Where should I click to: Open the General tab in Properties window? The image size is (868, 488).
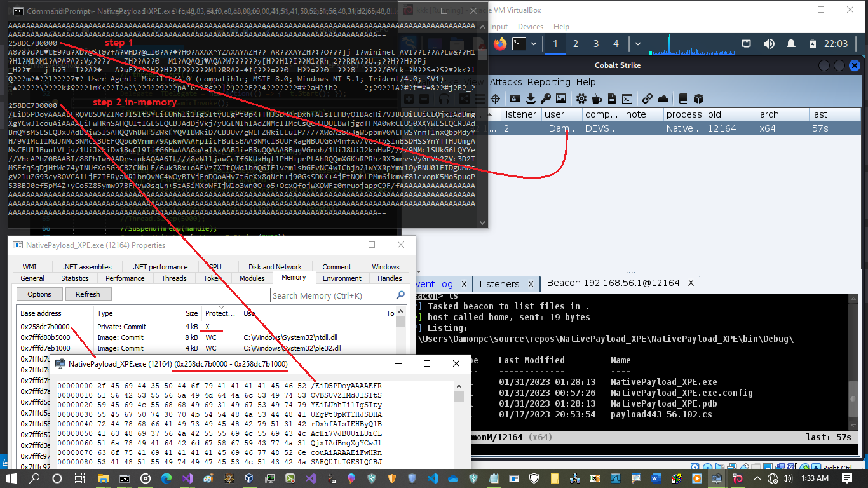click(x=32, y=278)
